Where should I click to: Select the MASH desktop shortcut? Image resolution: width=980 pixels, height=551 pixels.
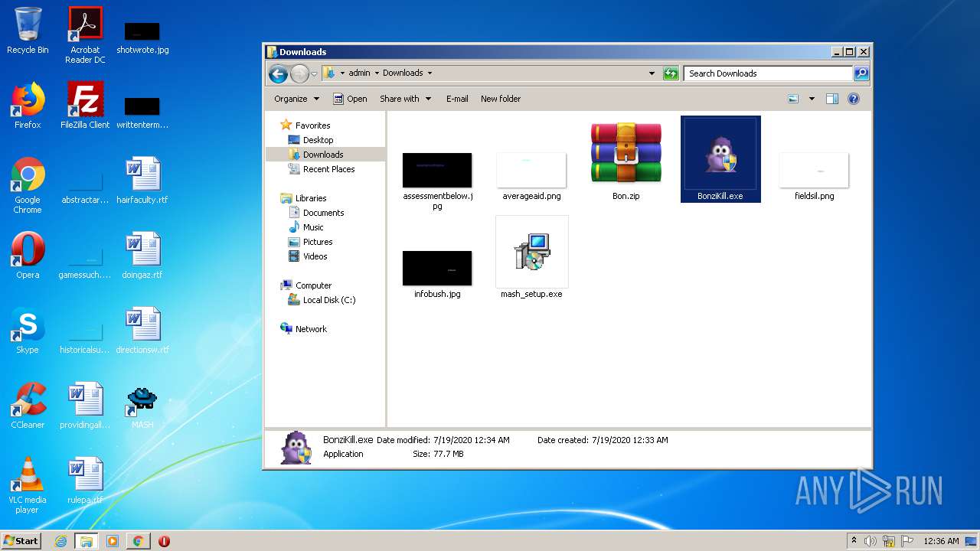pyautogui.click(x=142, y=406)
